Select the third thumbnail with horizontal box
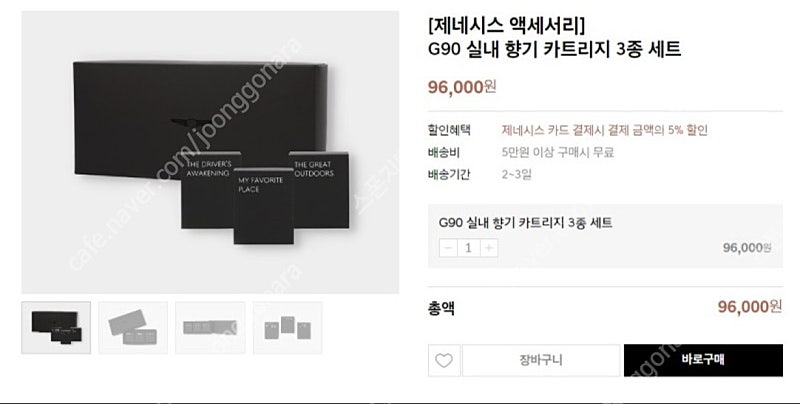 210,327
